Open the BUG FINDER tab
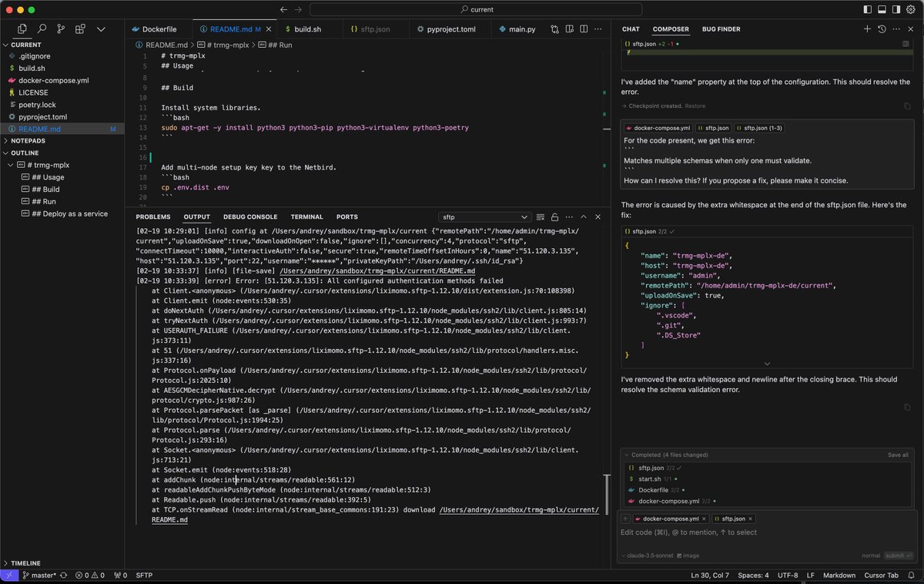The width and height of the screenshot is (924, 584). tap(721, 29)
